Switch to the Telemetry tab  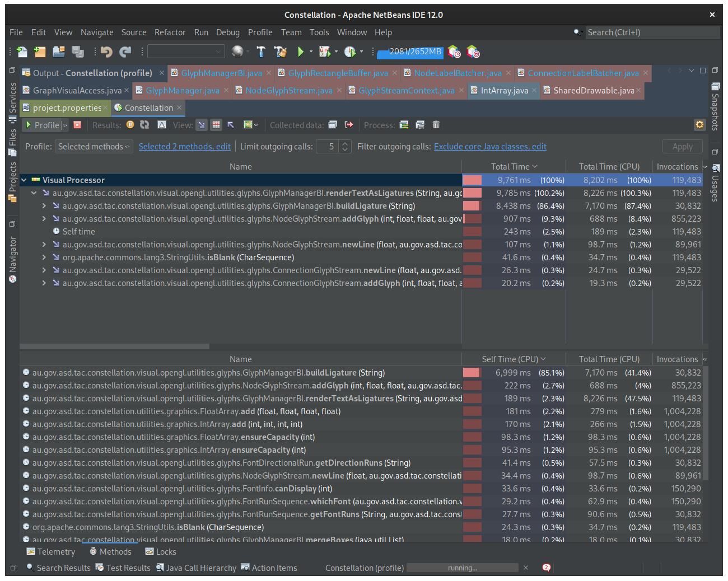point(51,551)
